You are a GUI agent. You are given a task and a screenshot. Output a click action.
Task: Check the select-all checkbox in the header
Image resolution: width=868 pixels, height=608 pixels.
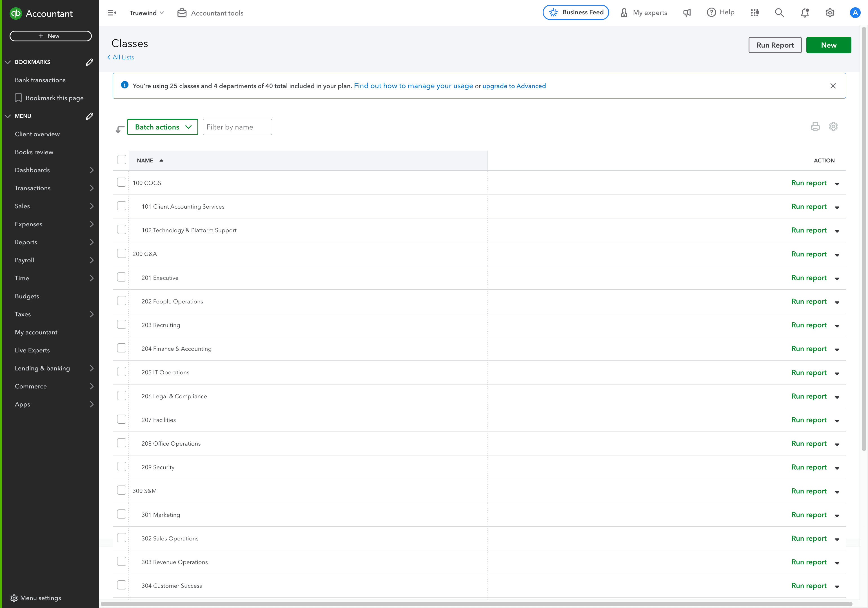121,160
